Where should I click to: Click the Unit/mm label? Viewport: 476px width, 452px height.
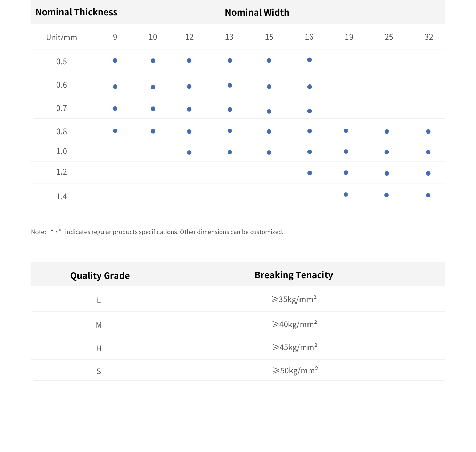click(x=61, y=37)
